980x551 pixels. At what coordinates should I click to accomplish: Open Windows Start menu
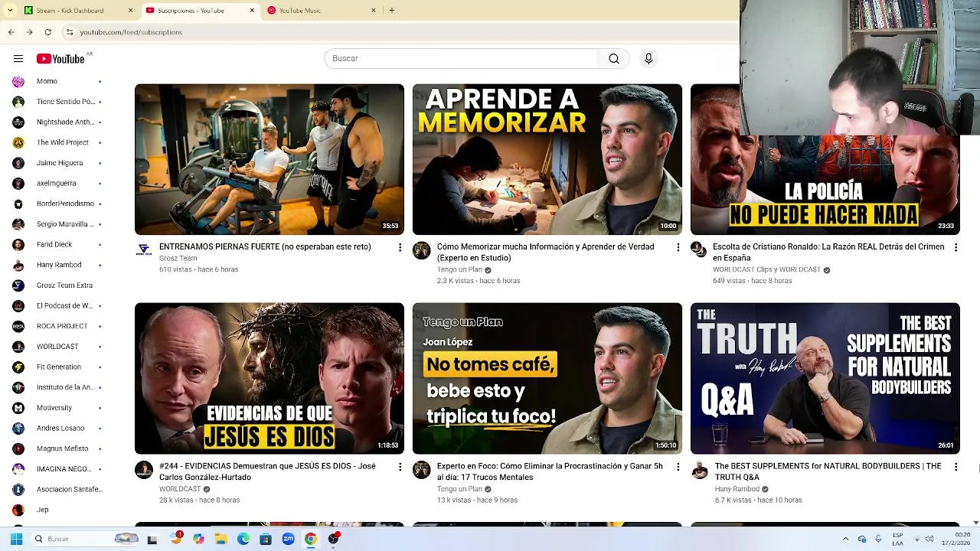[16, 539]
